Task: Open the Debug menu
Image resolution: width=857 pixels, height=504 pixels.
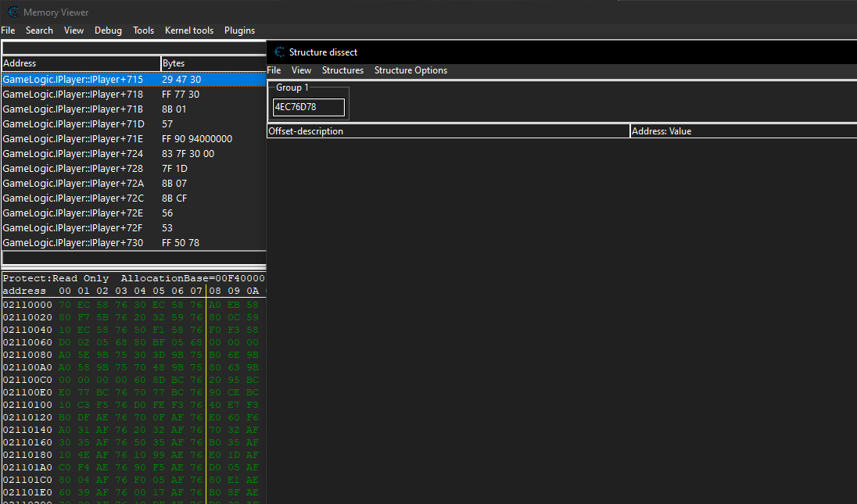Action: 108,30
